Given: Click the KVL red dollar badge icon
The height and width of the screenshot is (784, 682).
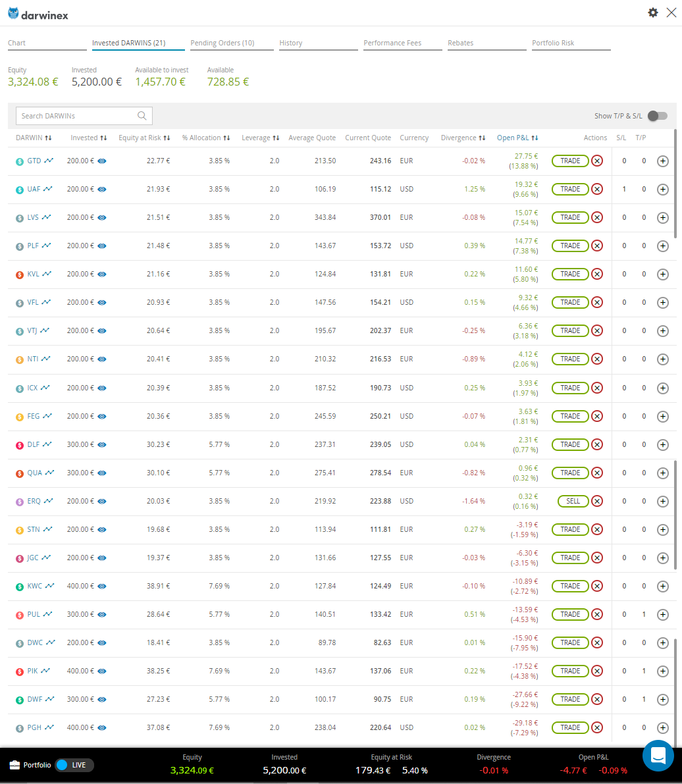Looking at the screenshot, I should (x=20, y=274).
